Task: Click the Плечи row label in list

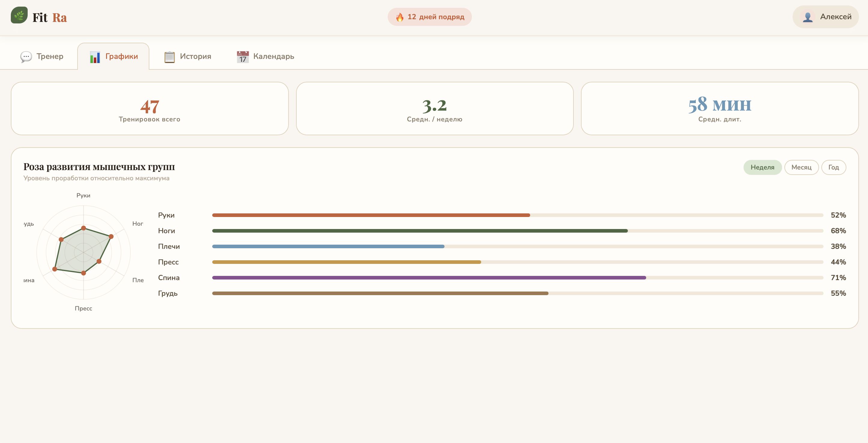Action: click(169, 247)
